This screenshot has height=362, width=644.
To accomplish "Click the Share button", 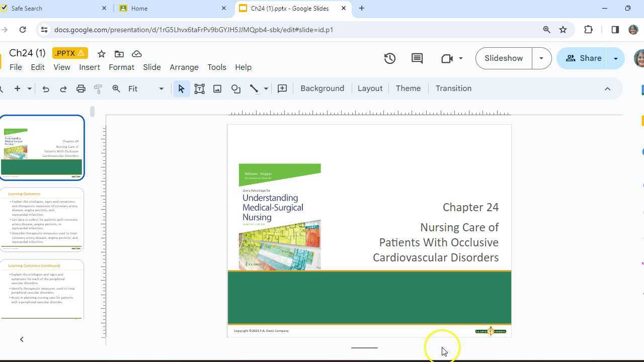I will (x=584, y=58).
